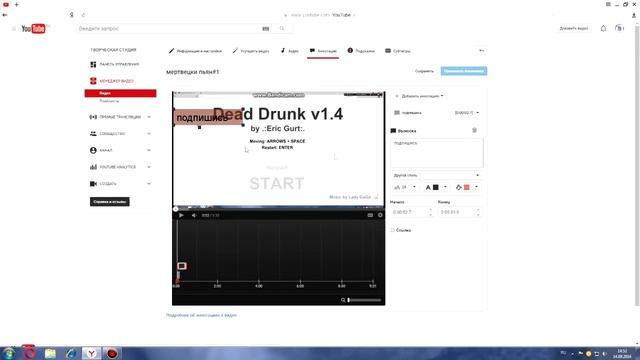The width and height of the screenshot is (640, 360).
Task: Switch to Подсказки tab
Action: tap(361, 51)
